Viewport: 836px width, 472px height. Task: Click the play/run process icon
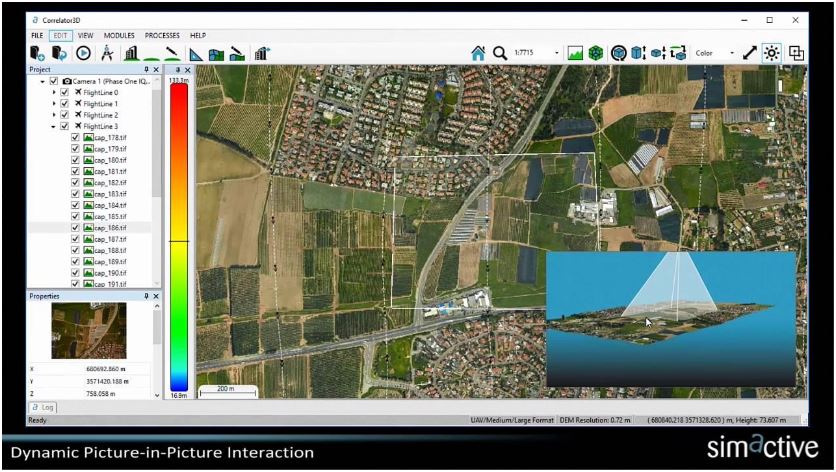[83, 53]
